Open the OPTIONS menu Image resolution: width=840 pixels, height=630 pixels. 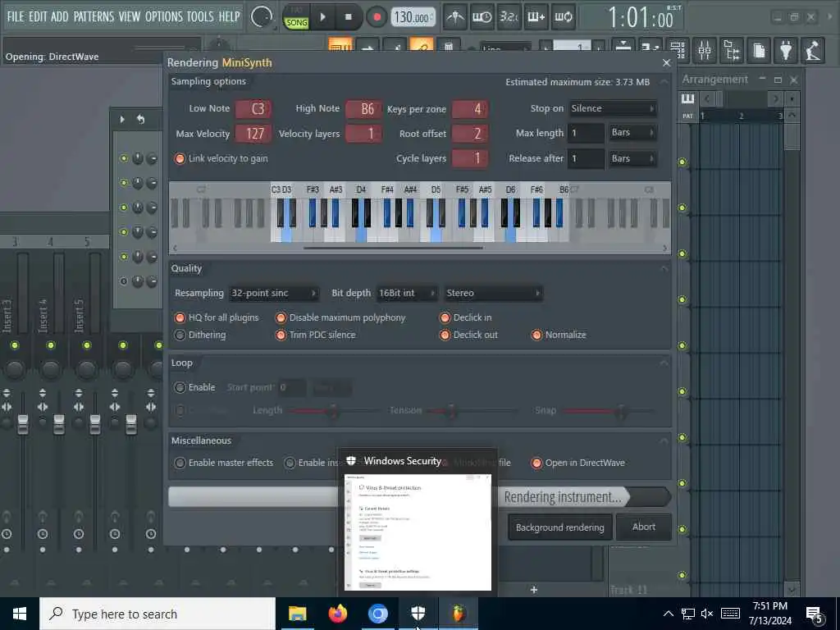click(163, 16)
